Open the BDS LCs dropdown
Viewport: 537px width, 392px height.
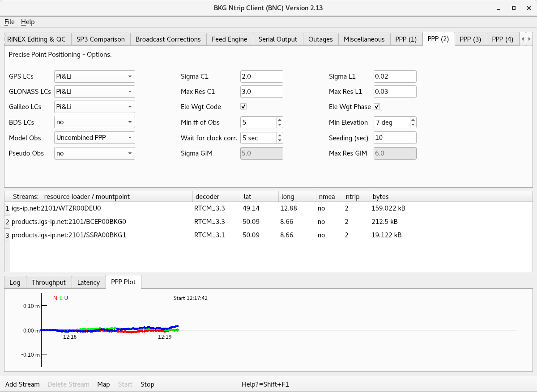point(94,122)
